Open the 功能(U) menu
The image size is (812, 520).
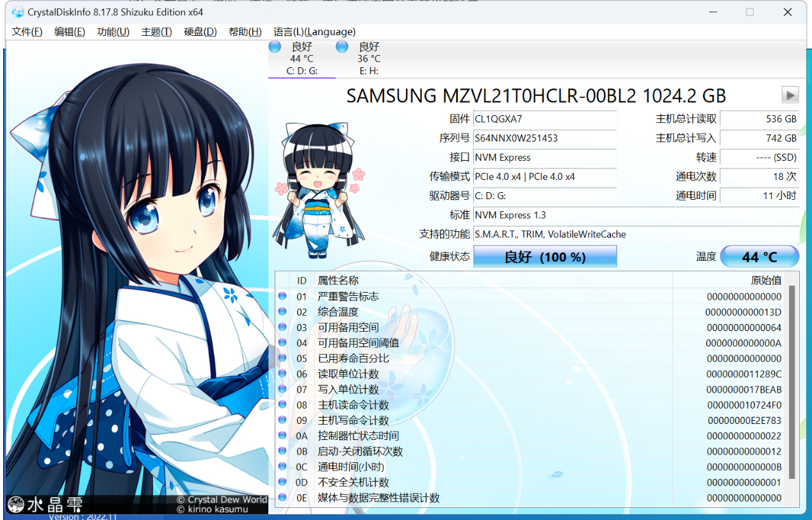tap(113, 32)
